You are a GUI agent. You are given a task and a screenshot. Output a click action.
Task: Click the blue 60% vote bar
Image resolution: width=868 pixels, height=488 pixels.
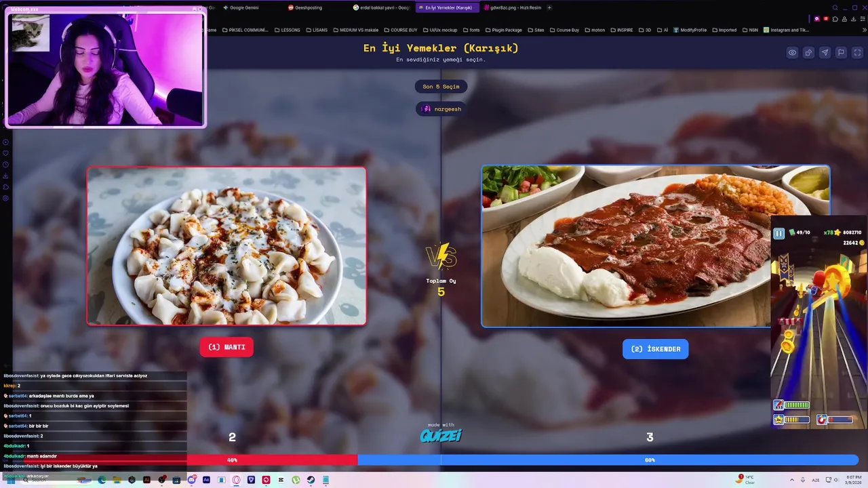tap(608, 460)
